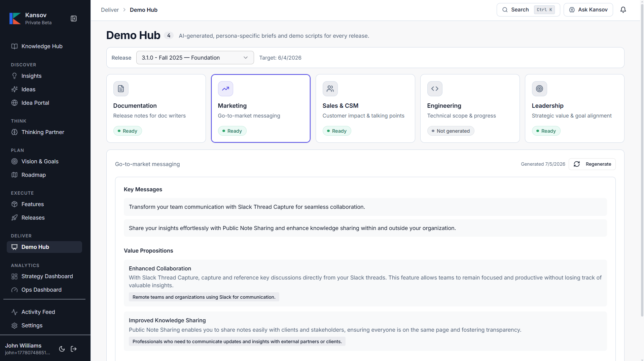Open notifications bell icon

point(623,10)
